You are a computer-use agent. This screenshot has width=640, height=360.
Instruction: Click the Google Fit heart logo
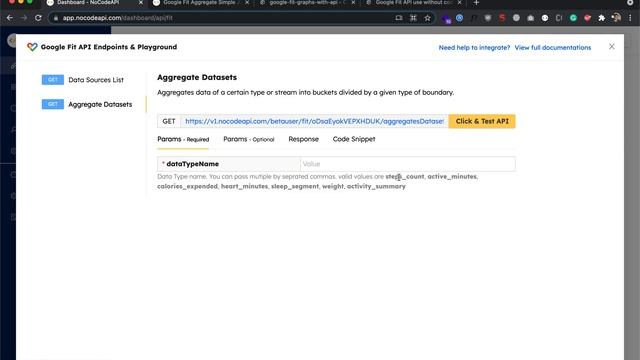(32, 47)
